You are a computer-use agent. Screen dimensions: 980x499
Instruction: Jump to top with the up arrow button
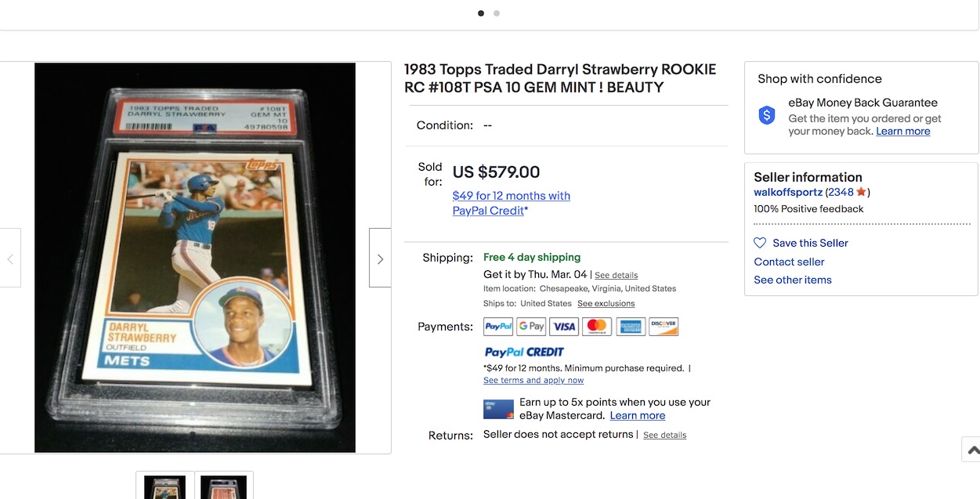pos(972,450)
